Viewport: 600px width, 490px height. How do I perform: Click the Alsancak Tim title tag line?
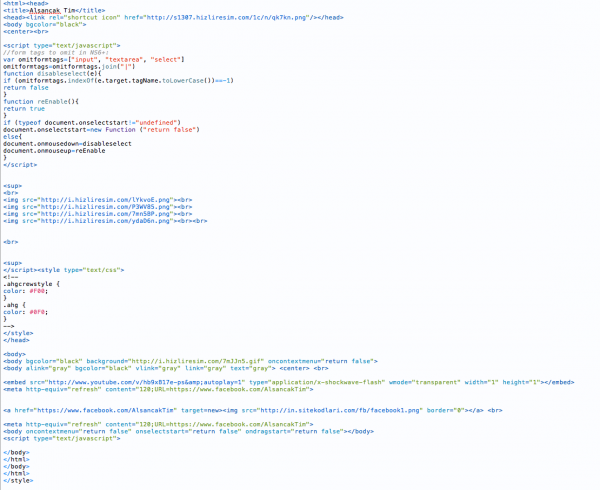pyautogui.click(x=54, y=10)
